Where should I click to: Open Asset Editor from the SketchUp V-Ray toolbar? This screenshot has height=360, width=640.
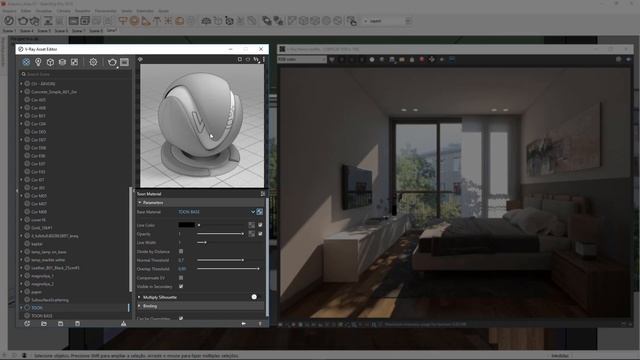9,21
